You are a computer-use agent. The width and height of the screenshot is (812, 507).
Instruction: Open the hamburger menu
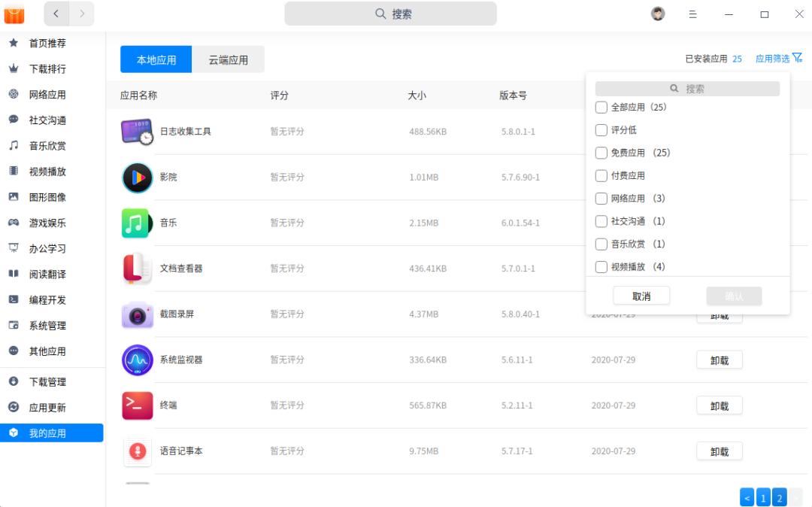click(692, 14)
